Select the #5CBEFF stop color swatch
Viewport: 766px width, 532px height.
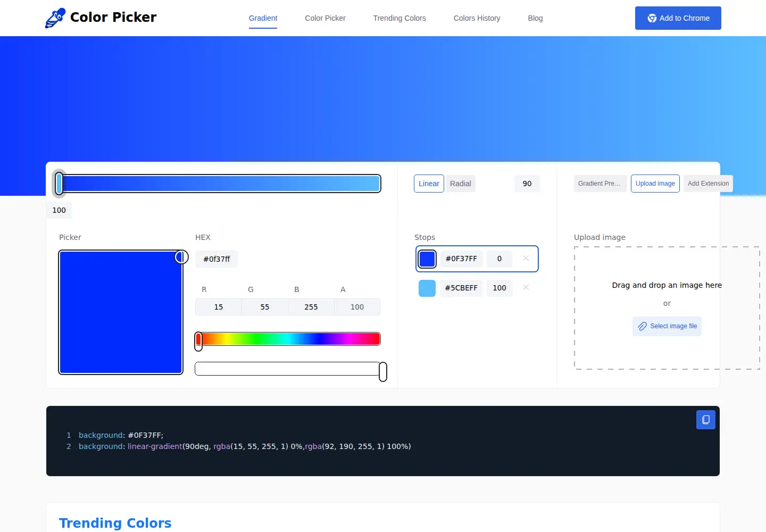pyautogui.click(x=427, y=288)
